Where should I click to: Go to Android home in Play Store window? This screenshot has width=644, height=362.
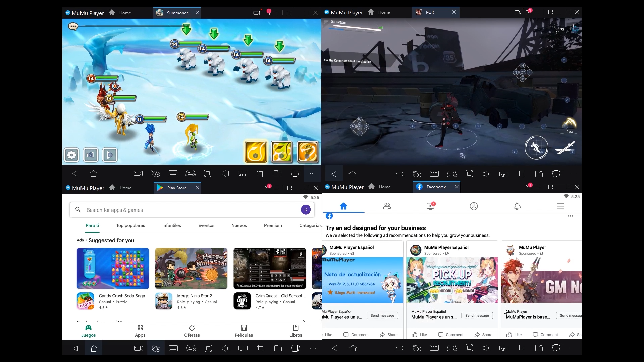94,348
